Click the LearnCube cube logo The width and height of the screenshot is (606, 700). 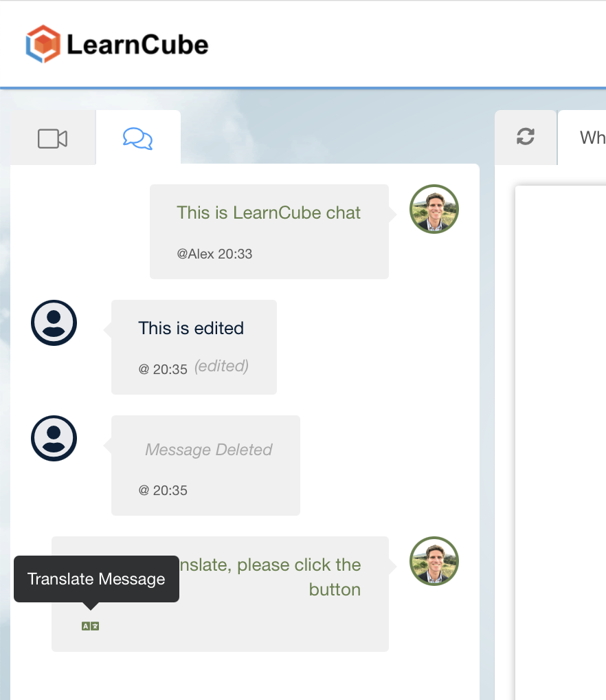pos(43,44)
